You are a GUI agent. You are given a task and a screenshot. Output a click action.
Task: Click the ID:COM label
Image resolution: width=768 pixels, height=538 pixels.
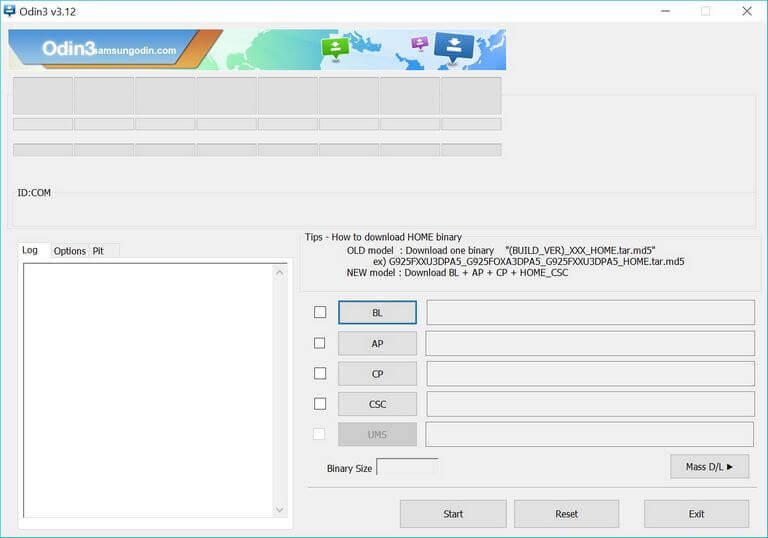click(x=34, y=193)
